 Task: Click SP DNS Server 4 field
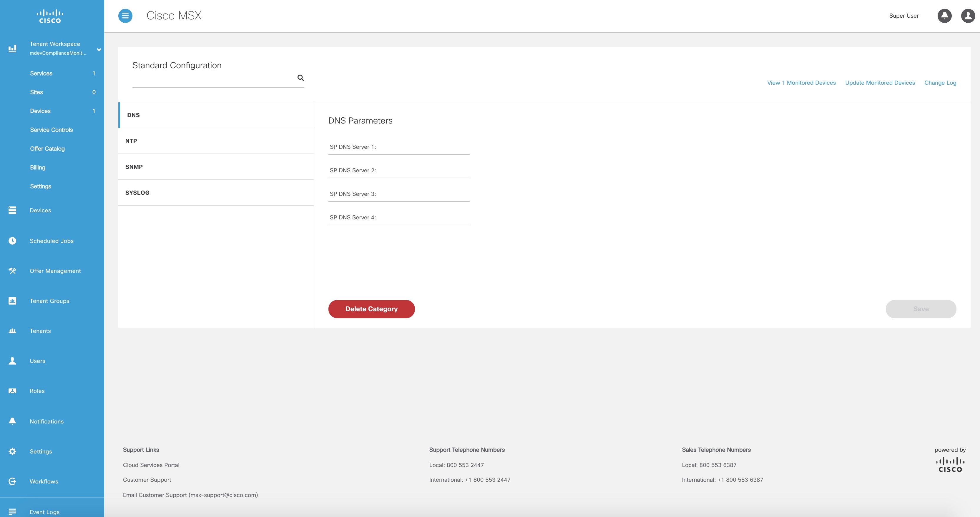pos(399,217)
